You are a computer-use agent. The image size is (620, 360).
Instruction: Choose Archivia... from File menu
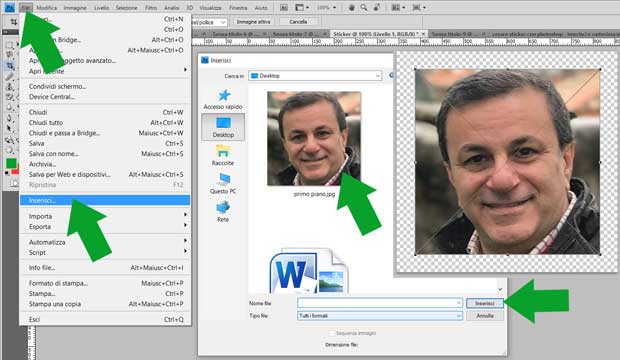pyautogui.click(x=105, y=164)
